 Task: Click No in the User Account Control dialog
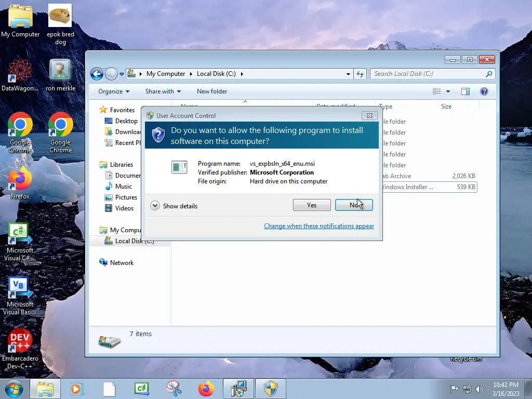coord(354,205)
